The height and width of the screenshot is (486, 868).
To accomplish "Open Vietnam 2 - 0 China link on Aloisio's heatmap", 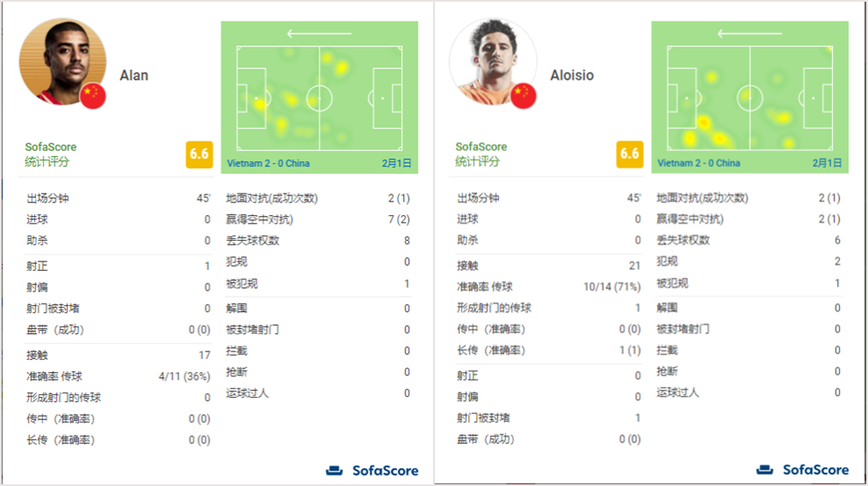I will coord(699,163).
